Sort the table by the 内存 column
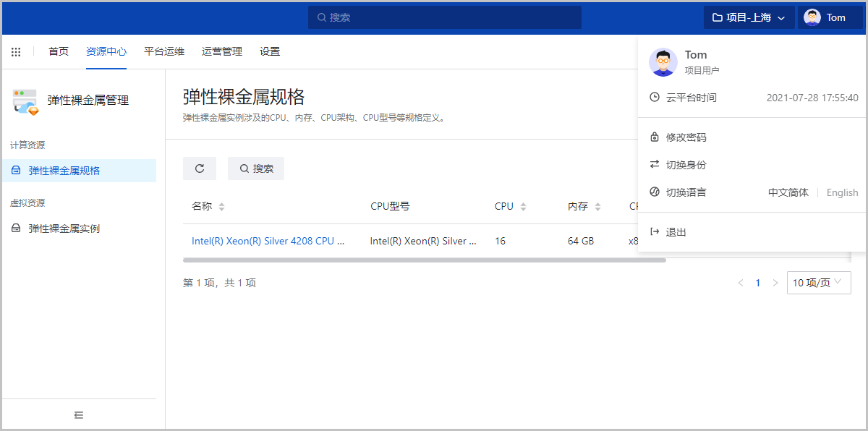The width and height of the screenshot is (868, 431). point(597,207)
